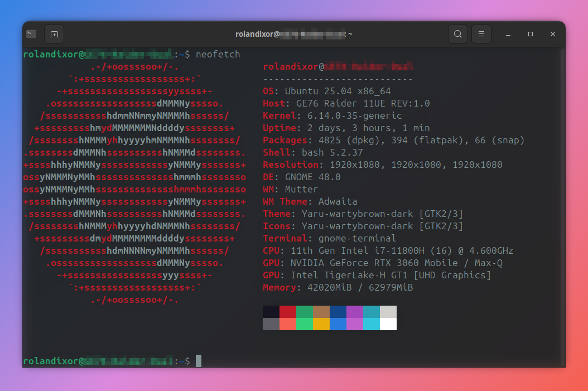Image resolution: width=588 pixels, height=391 pixels.
Task: Click the OS line showing Ubuntu 25.04
Action: 327,91
